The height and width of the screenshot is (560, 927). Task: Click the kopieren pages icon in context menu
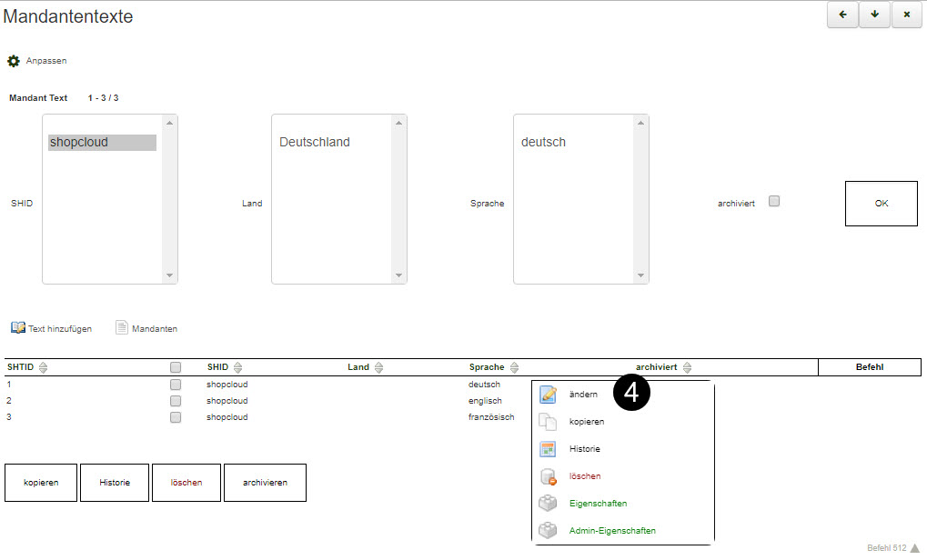548,422
